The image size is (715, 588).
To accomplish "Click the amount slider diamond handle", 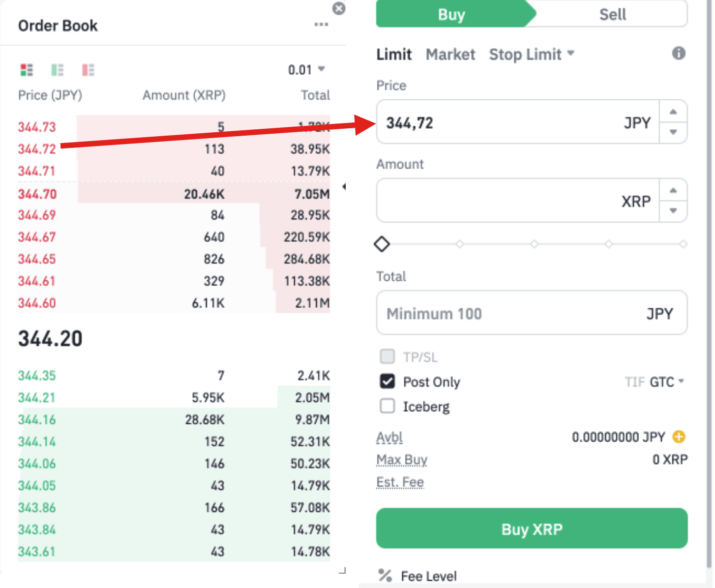I will point(382,244).
